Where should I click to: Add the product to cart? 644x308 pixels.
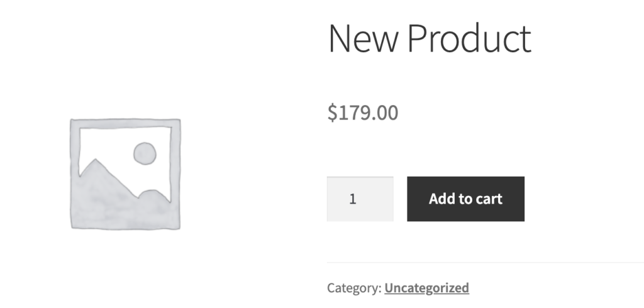click(466, 199)
